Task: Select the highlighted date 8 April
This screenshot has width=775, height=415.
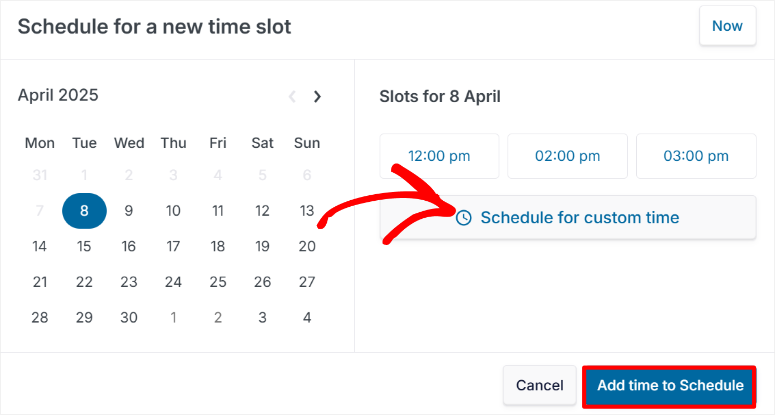Action: pos(84,211)
